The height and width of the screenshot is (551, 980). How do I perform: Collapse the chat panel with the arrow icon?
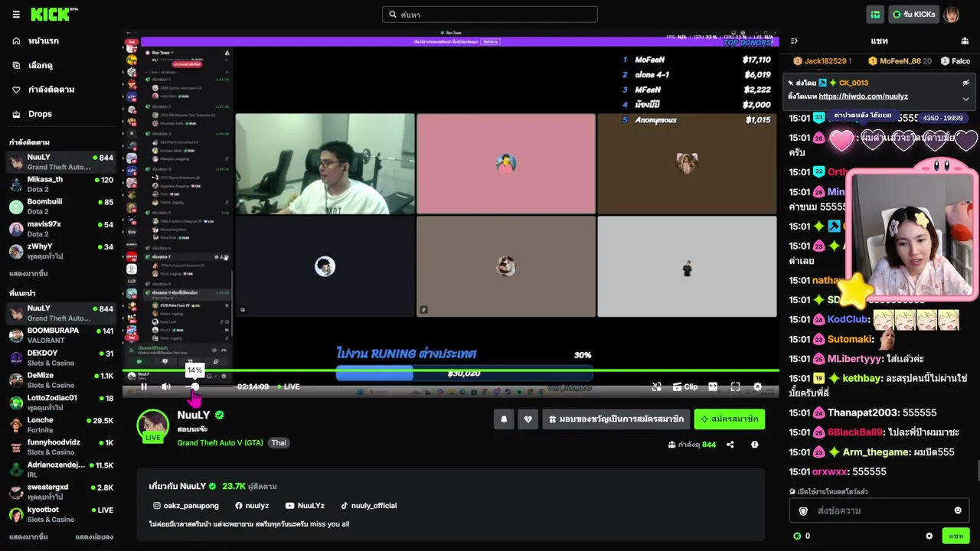click(794, 41)
